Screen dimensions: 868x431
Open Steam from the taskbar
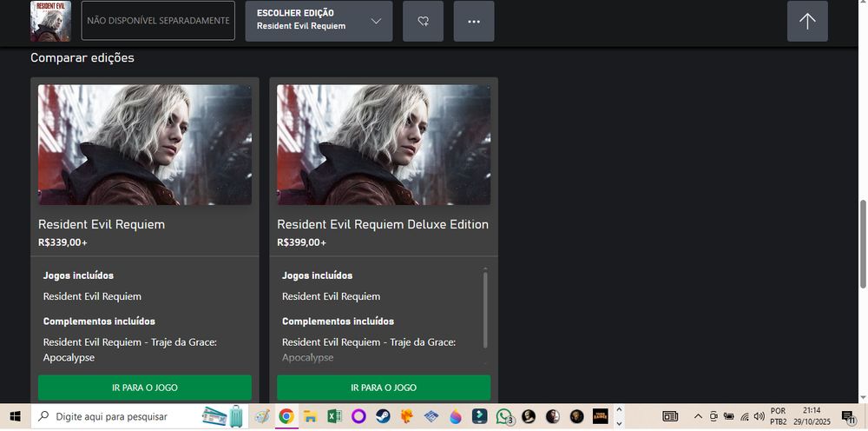(x=383, y=417)
